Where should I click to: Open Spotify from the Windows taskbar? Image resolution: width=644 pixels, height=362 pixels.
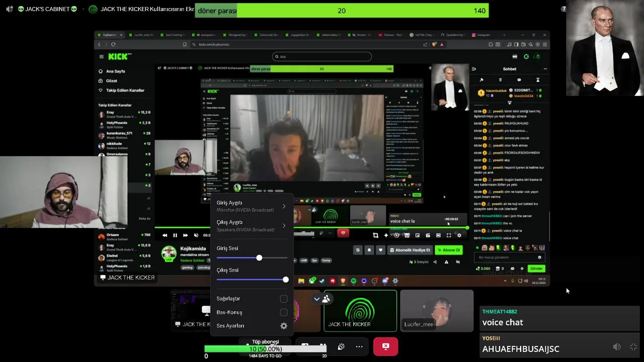click(353, 281)
